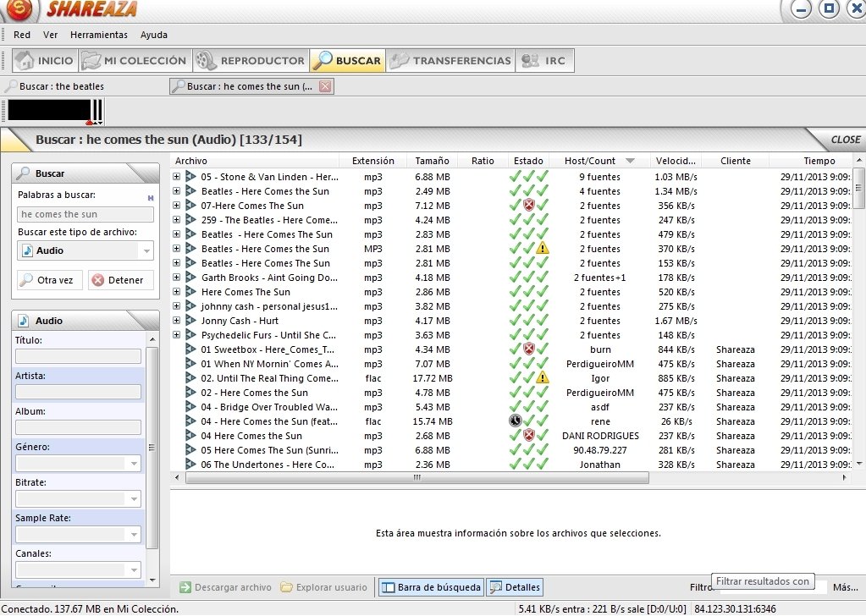Sort by the Extensión column header
Image resolution: width=866 pixels, height=616 pixels.
[x=372, y=161]
